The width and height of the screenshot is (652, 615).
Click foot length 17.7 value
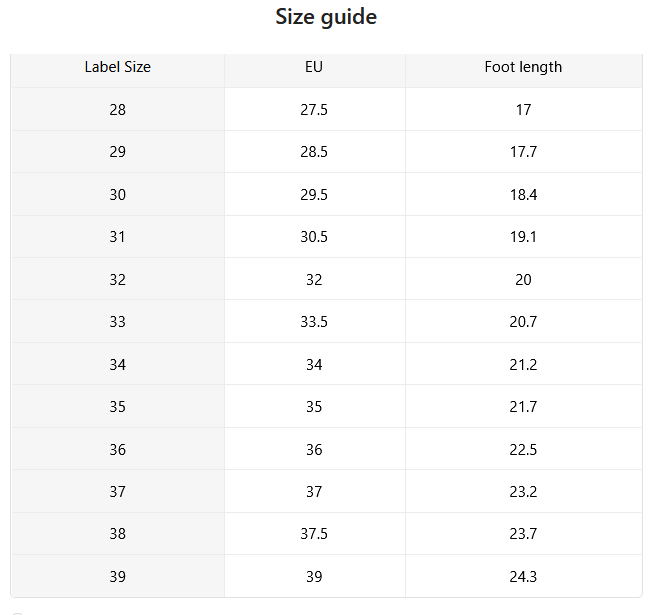tap(523, 152)
